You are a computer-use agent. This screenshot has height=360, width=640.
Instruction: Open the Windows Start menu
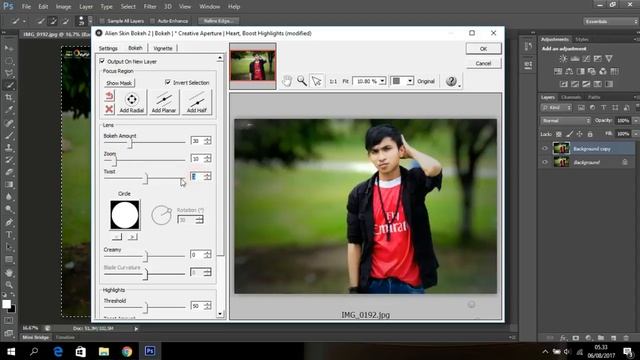tap(11, 351)
